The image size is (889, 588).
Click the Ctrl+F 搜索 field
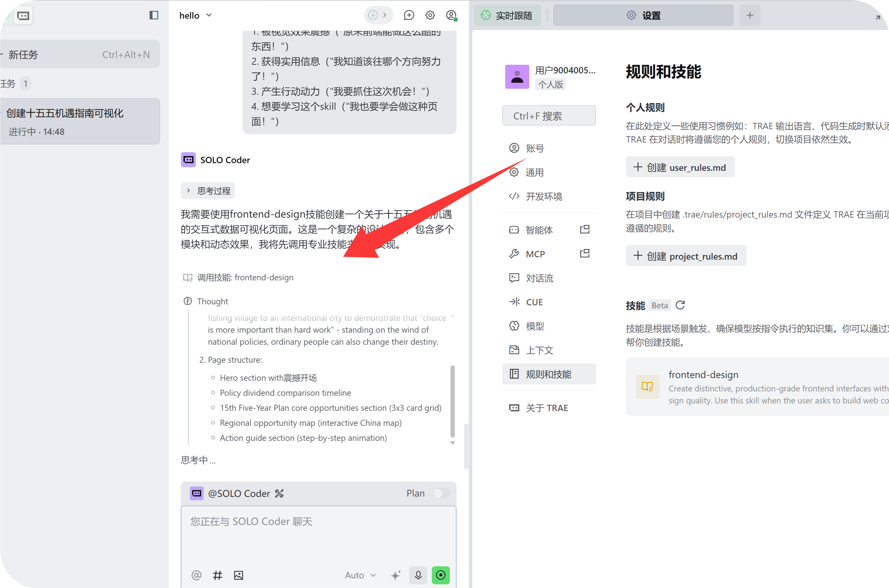pyautogui.click(x=549, y=116)
